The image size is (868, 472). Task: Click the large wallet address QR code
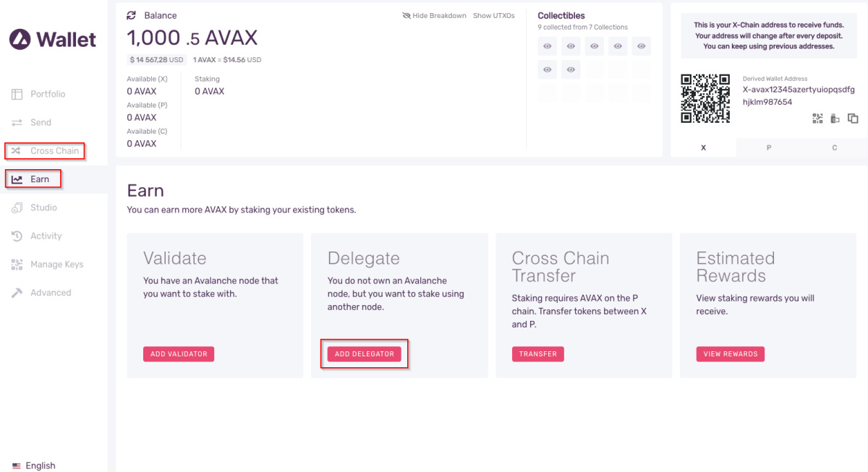click(705, 98)
